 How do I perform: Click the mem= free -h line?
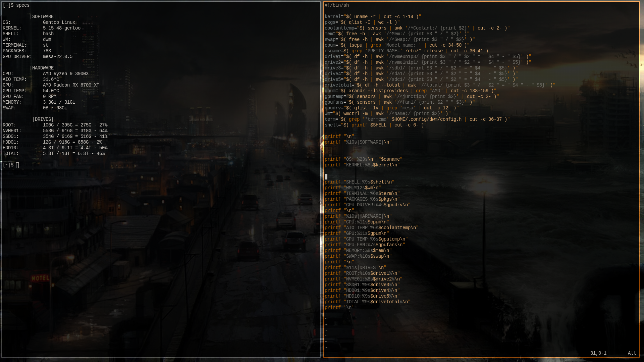397,34
